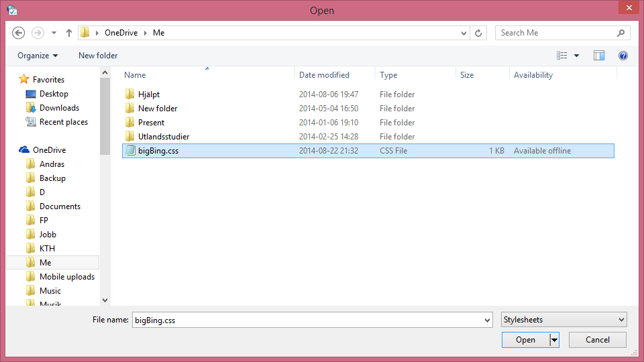Change the view layout icon

tap(562, 56)
